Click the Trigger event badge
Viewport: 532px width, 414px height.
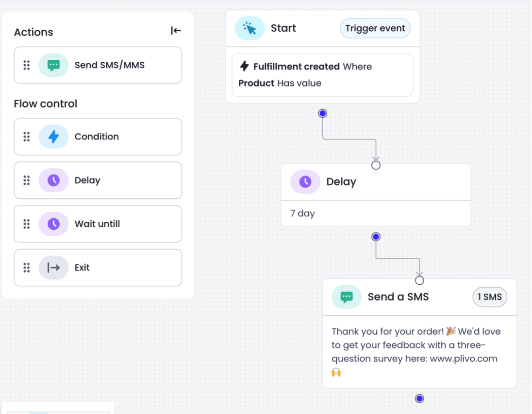(375, 28)
